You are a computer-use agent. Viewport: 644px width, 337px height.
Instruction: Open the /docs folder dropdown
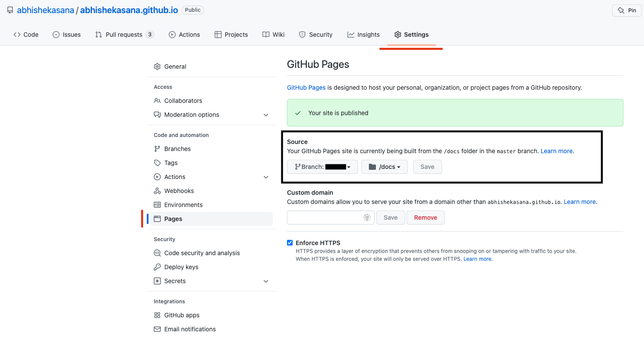point(385,167)
